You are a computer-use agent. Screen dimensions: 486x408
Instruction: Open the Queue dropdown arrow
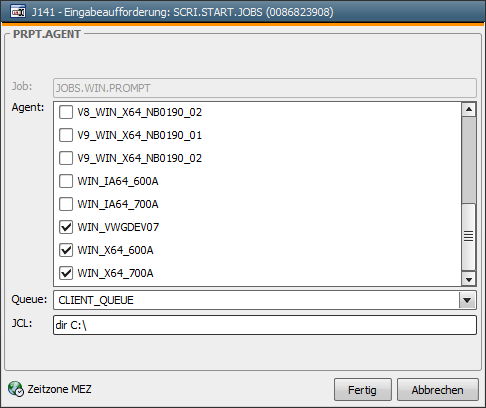point(467,300)
